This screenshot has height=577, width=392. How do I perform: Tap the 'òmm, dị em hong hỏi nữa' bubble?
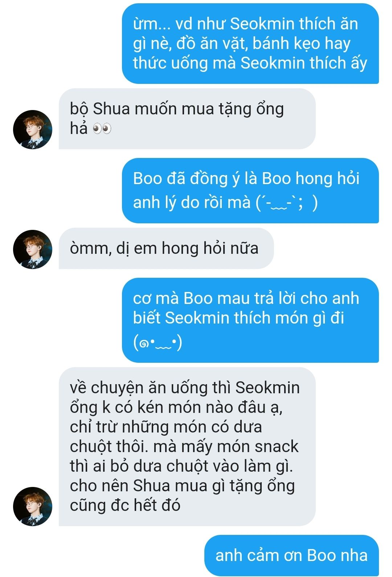click(166, 248)
